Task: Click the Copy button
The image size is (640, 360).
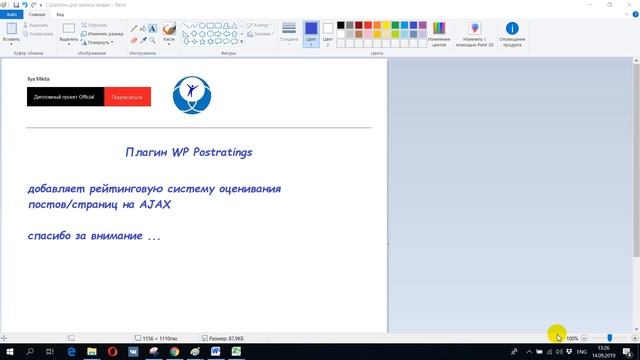Action: click(38, 34)
